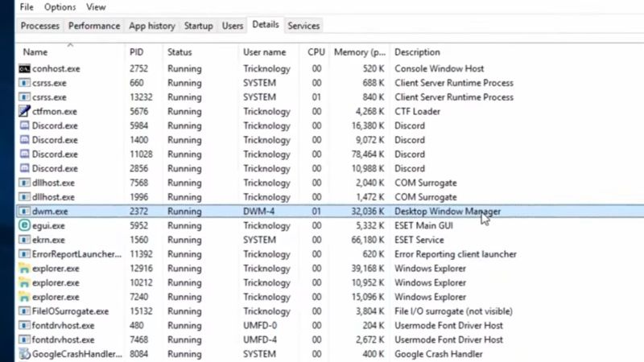Switch to the Users tab
The height and width of the screenshot is (362, 644).
233,26
